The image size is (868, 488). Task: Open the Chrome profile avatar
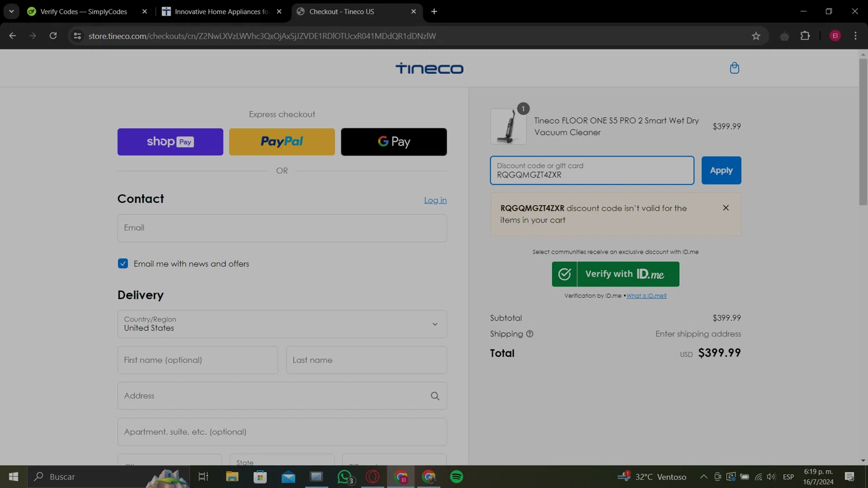tap(835, 36)
